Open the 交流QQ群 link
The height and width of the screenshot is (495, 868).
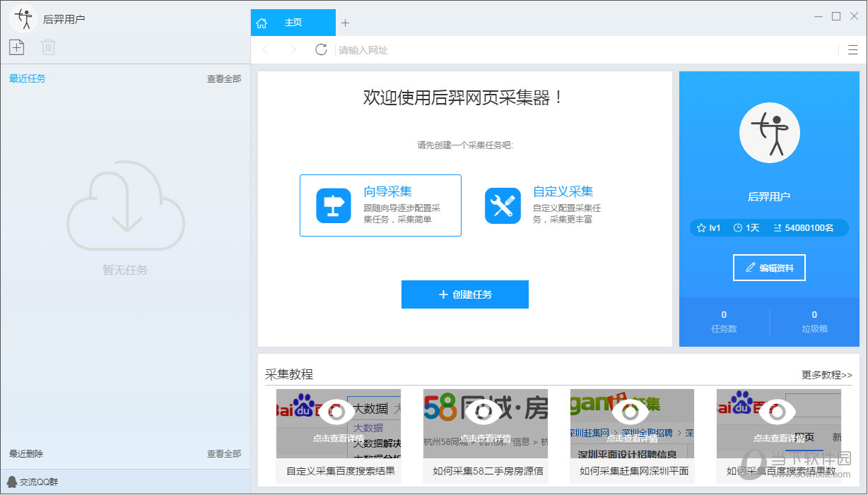(33, 482)
